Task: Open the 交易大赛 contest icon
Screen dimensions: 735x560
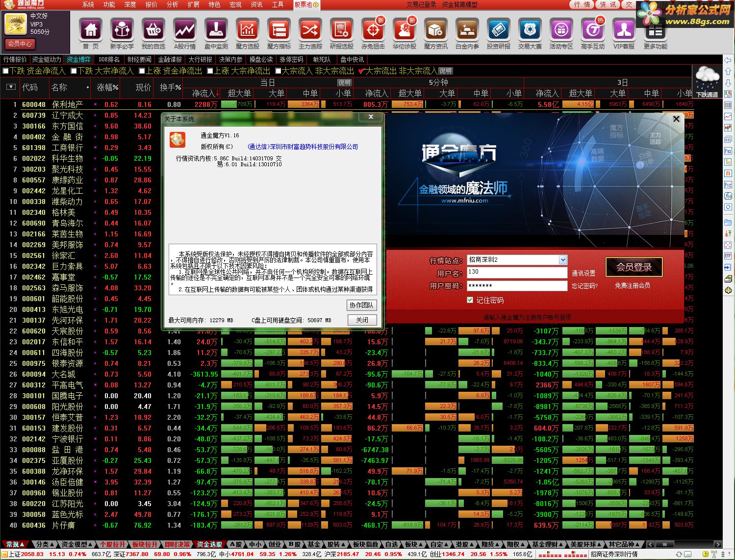Action: pos(530,30)
